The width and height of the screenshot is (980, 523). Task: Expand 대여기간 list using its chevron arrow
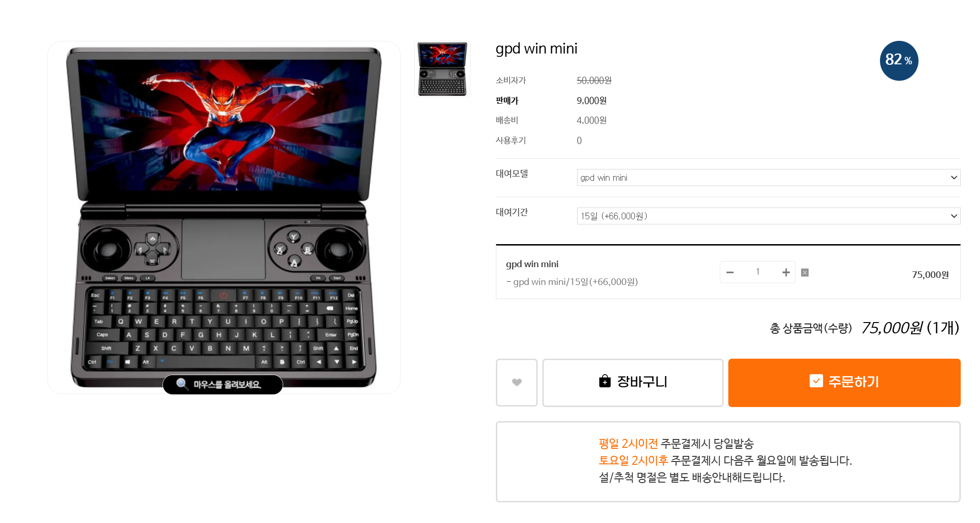coord(954,216)
